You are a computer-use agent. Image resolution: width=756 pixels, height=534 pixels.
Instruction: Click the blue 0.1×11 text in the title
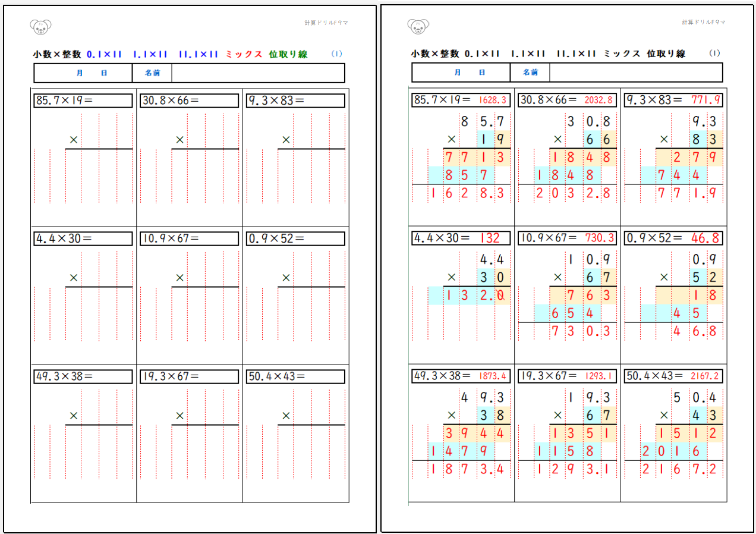coord(104,54)
